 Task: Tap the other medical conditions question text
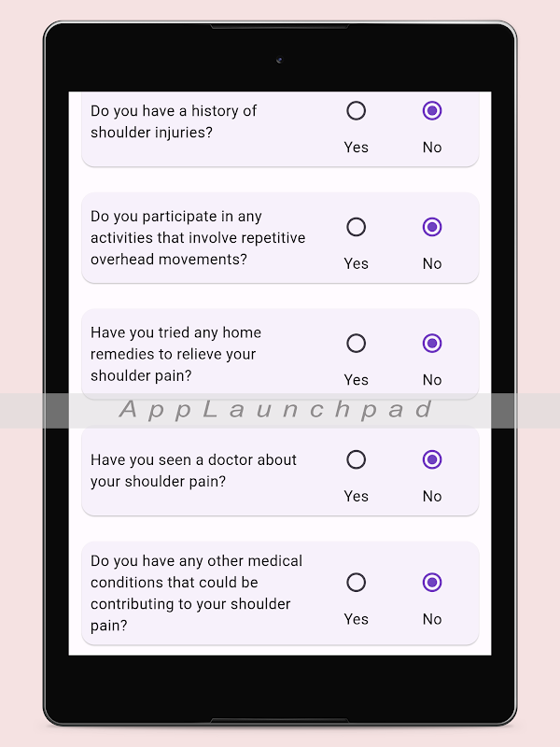[196, 593]
